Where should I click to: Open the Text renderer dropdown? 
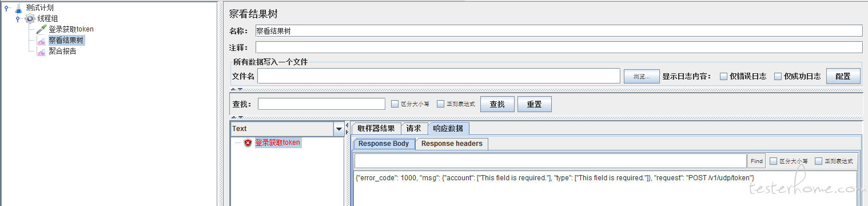339,129
